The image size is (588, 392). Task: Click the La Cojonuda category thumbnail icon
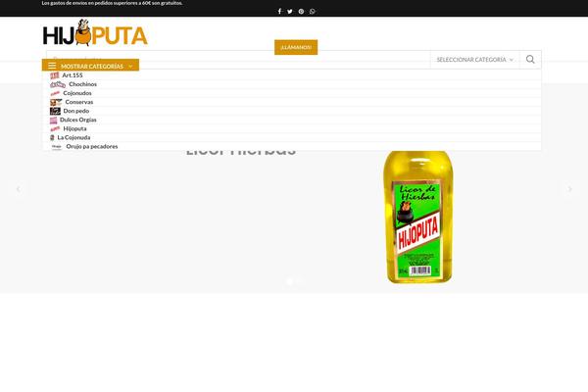coord(52,137)
